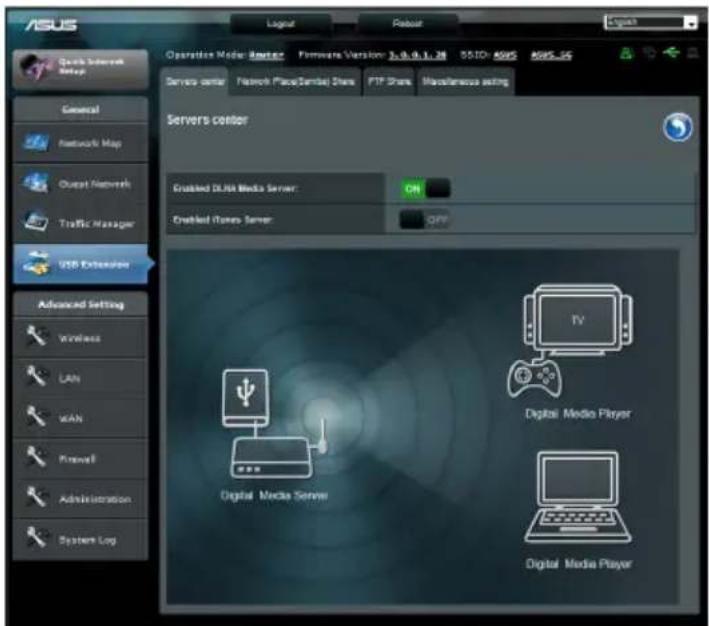The width and height of the screenshot is (709, 626).
Task: Click the blue back arrow icon
Action: point(677,127)
